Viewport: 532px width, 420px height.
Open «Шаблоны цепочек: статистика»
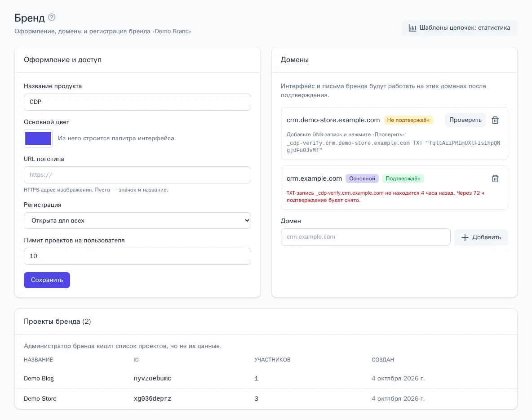click(x=459, y=28)
